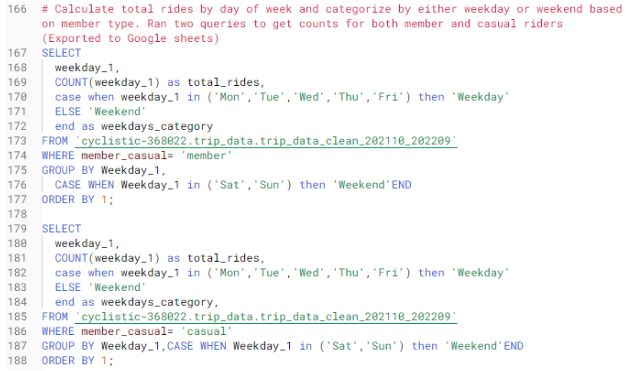
Task: Click 'weekday_1,' on line 168
Action: pos(87,68)
